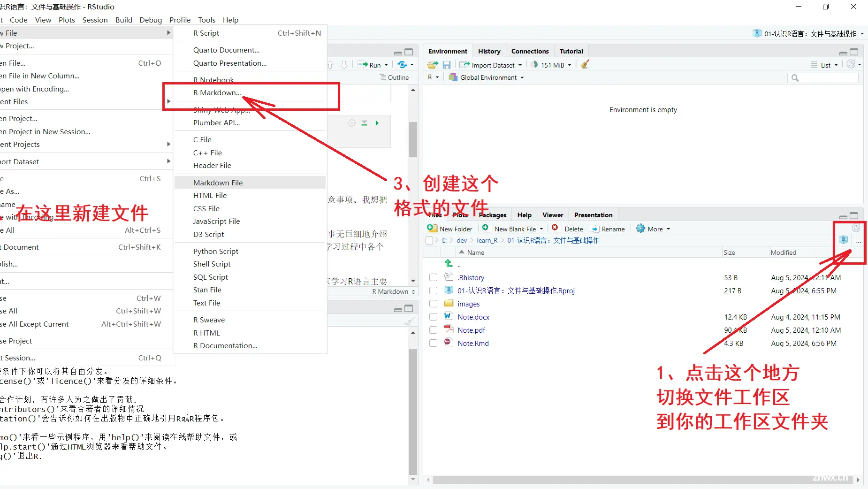Select R Markdown... menu entry
Viewport: 868px width, 489px height.
[x=250, y=92]
